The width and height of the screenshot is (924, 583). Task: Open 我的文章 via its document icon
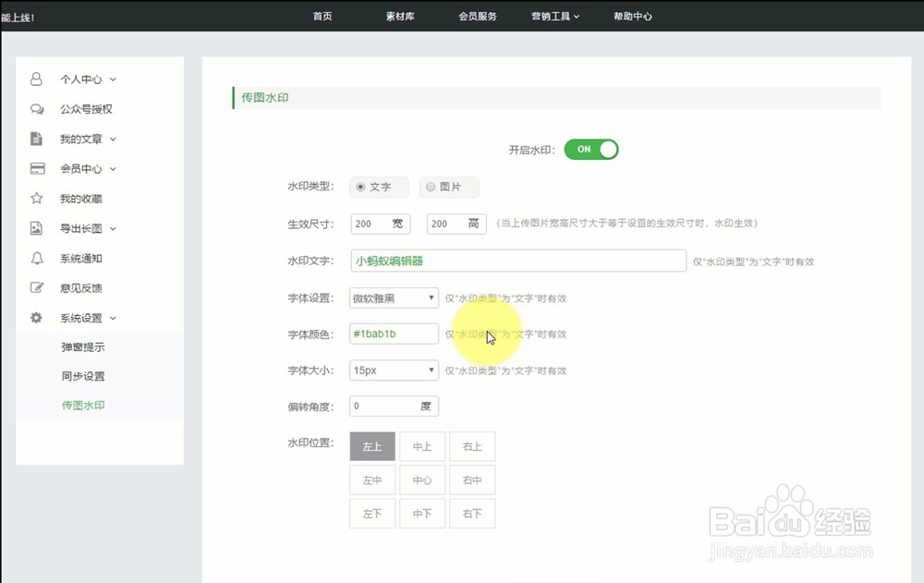coord(36,139)
